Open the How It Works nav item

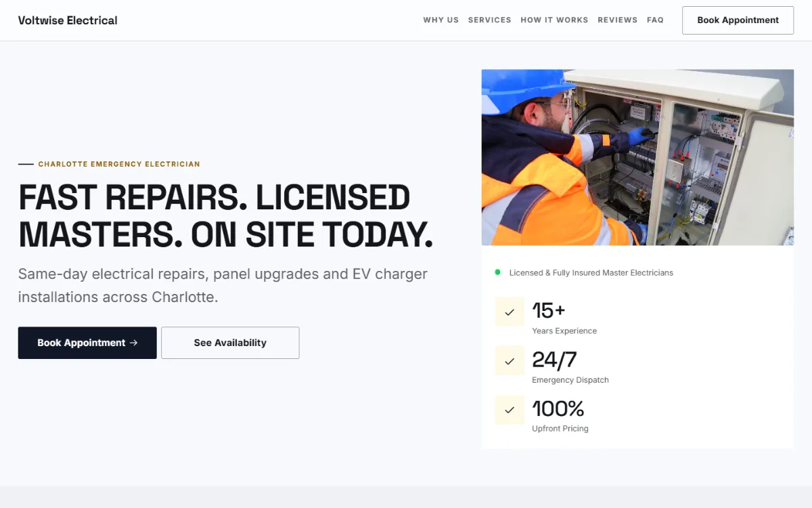click(x=554, y=20)
